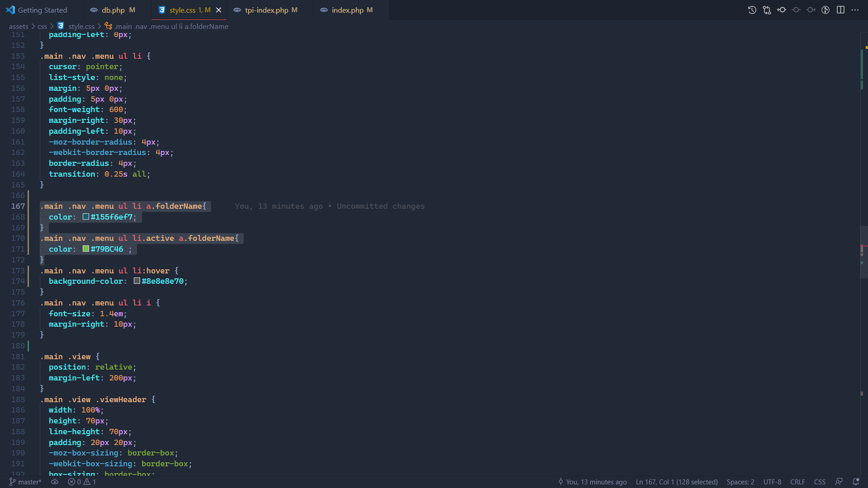The height and width of the screenshot is (488, 868).
Task: Click '.main .view .viewHeader {' selector text
Action: pyautogui.click(x=98, y=399)
